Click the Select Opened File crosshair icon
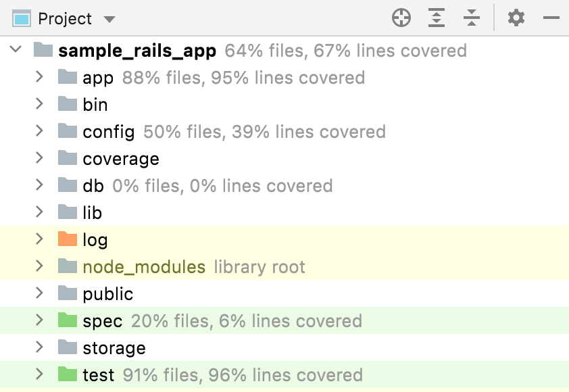The image size is (569, 392). coord(401,18)
